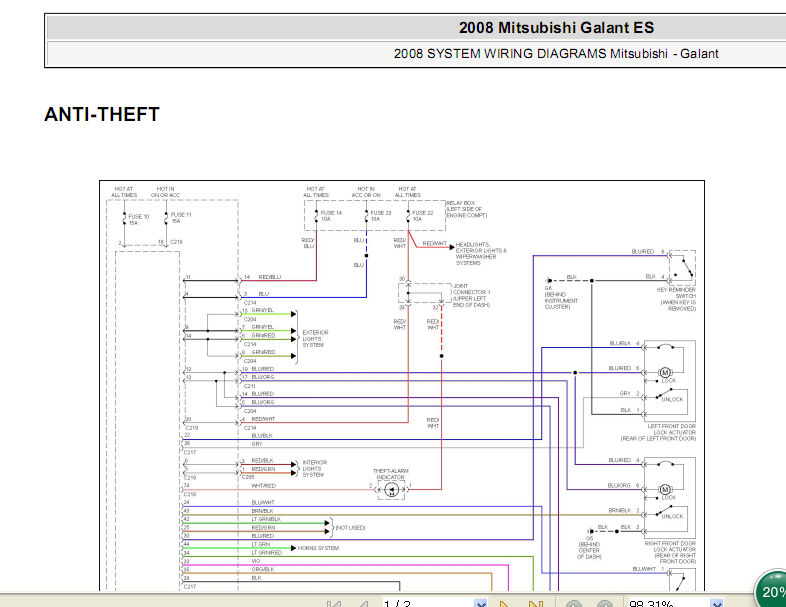
Task: Click the (NOT USED) label
Action: (350, 528)
